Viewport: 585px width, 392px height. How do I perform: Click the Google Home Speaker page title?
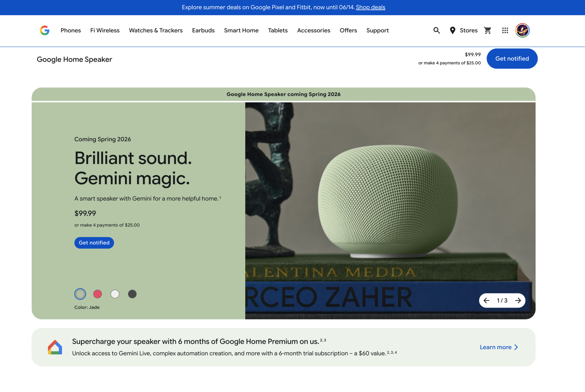(x=74, y=59)
